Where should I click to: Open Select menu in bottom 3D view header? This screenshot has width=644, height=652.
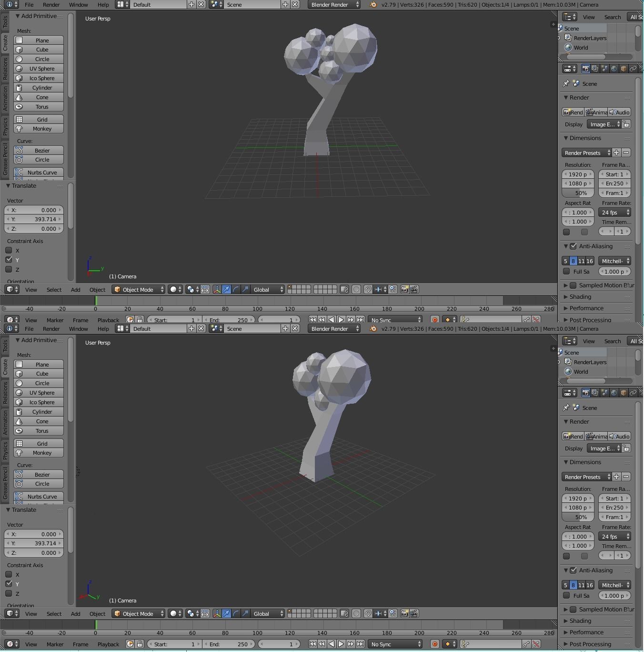pos(54,613)
